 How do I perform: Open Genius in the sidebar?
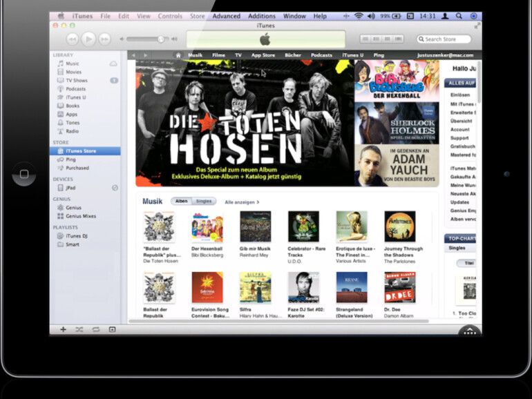coord(73,208)
